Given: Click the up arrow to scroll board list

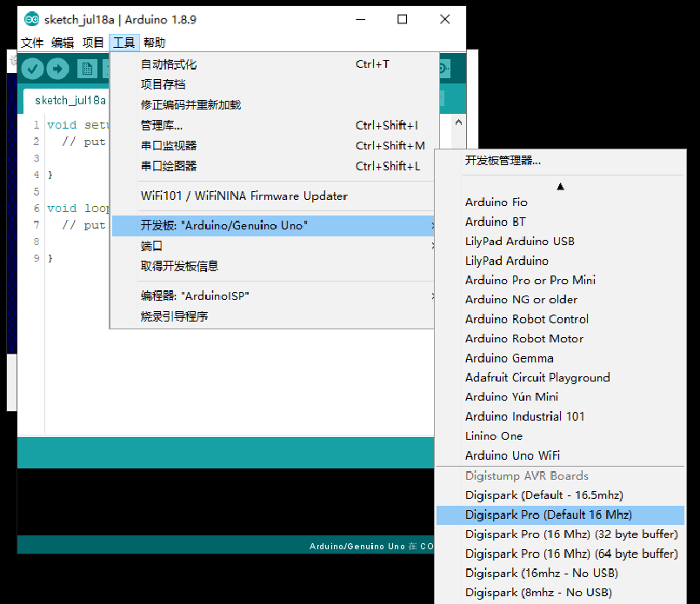Looking at the screenshot, I should [560, 187].
